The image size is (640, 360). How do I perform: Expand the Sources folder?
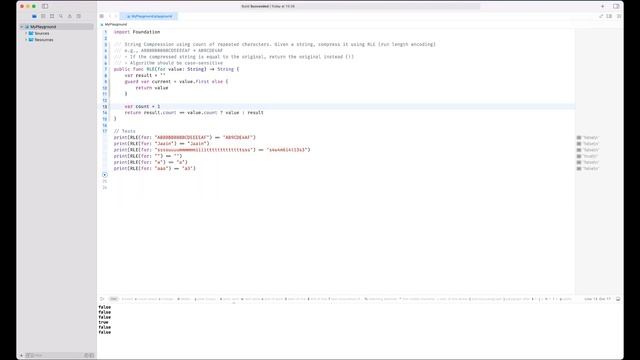click(x=26, y=33)
